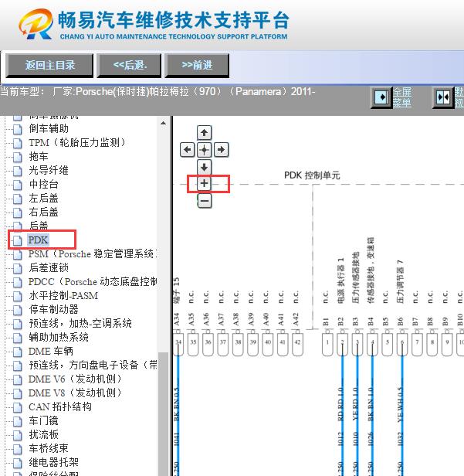Select PDCC 动态底盘控制 item
Viewport: 464px width, 476px height.
(x=93, y=282)
